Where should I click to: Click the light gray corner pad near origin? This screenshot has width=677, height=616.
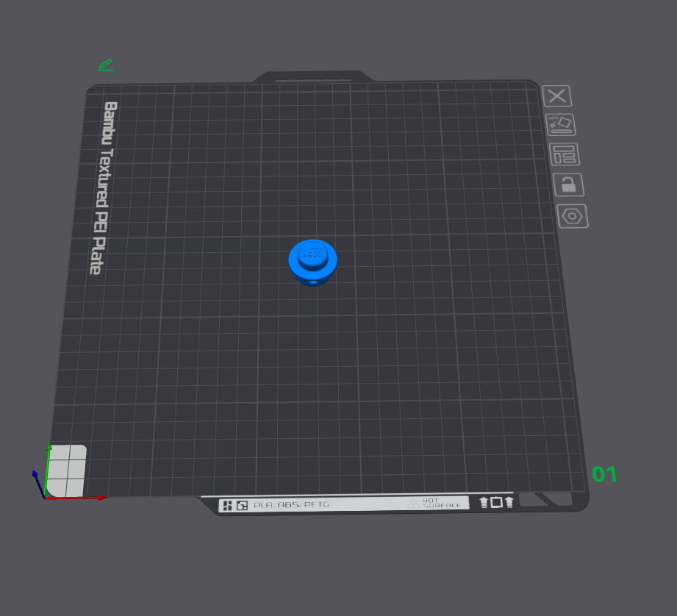click(66, 471)
